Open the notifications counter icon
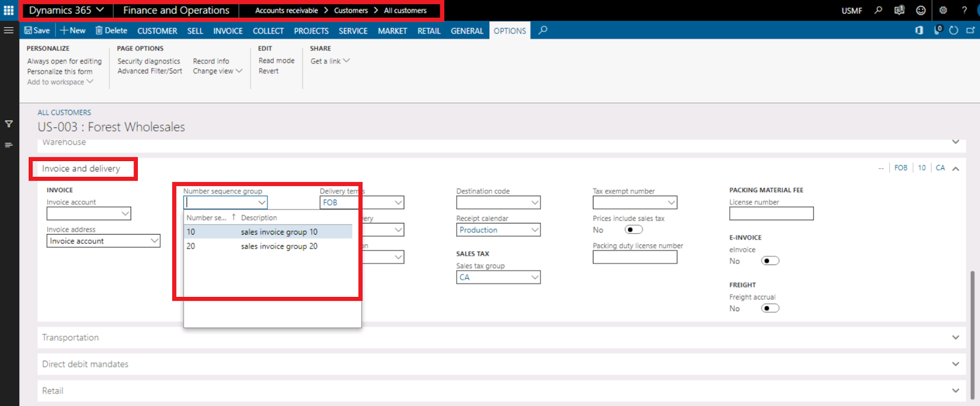 [938, 30]
